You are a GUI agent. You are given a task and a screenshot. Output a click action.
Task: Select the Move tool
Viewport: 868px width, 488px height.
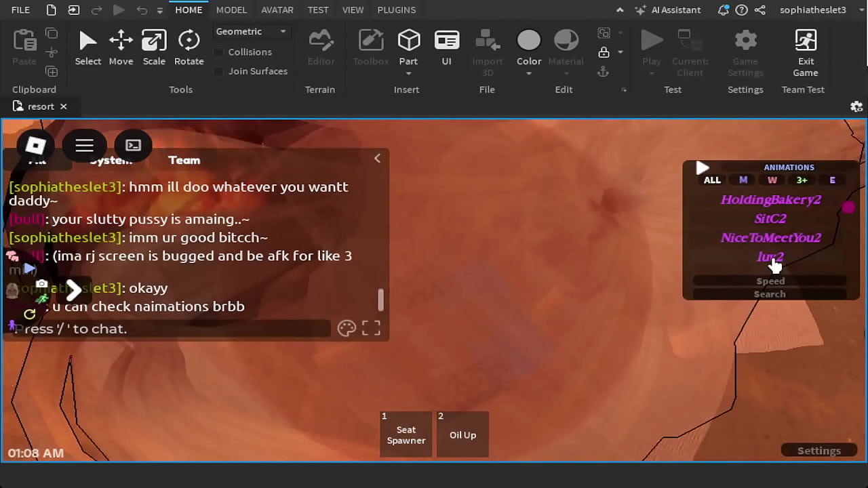[121, 47]
